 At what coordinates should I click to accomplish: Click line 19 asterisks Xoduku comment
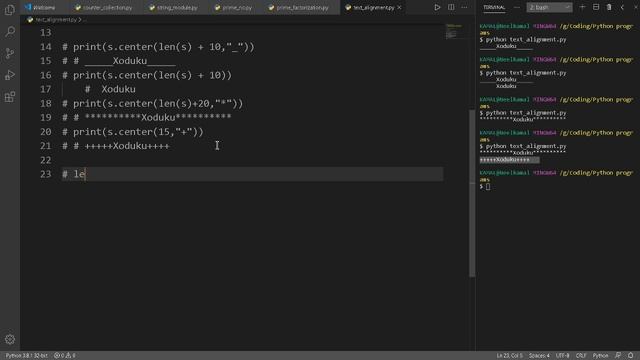point(147,118)
